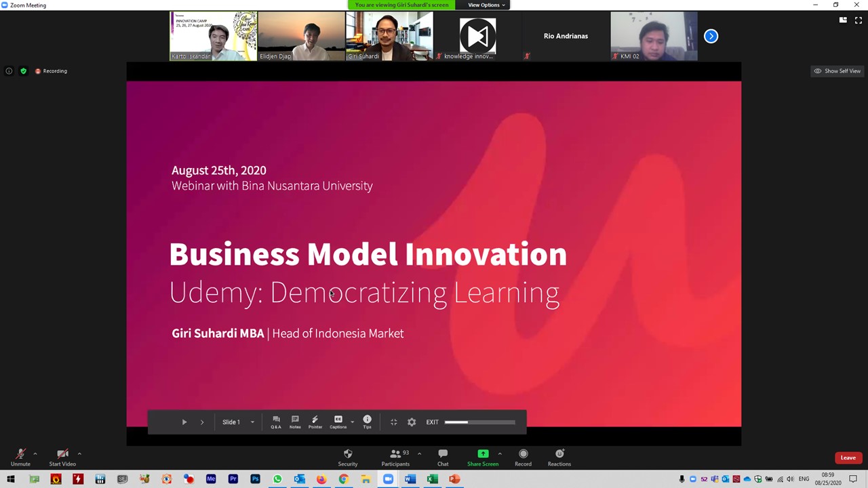Open File Explorer from the taskbar
This screenshot has height=488, width=868.
coord(366,479)
